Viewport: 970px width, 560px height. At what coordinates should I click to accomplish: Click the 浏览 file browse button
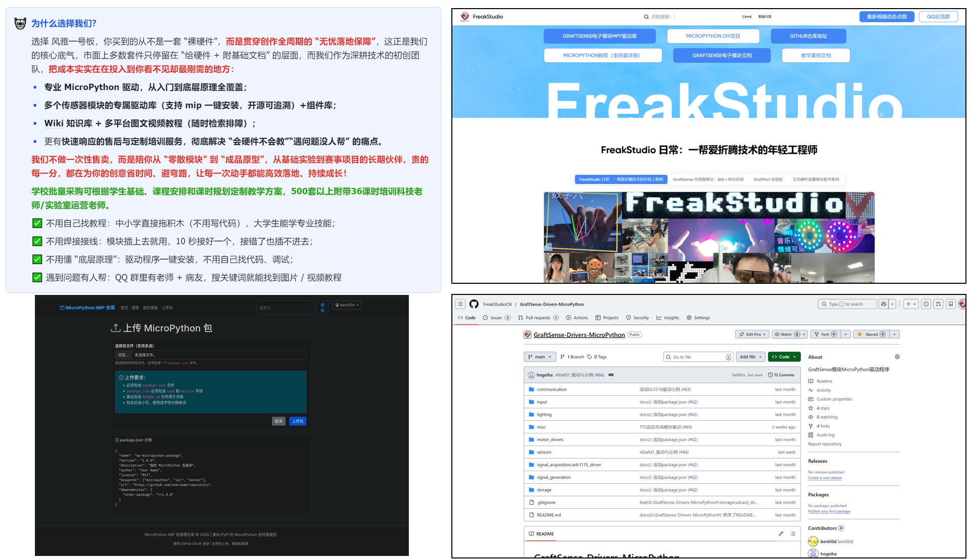[x=123, y=355]
